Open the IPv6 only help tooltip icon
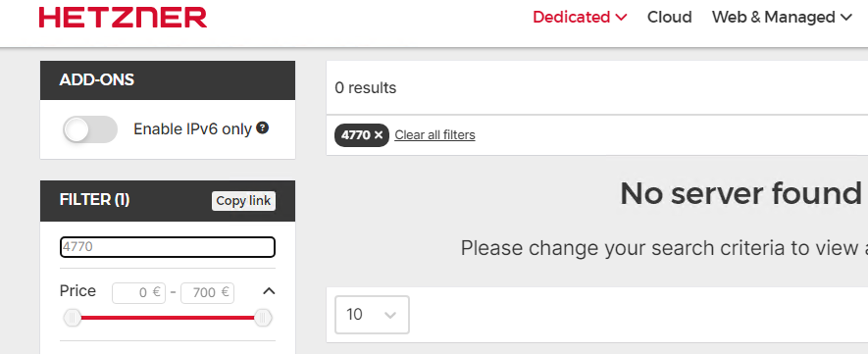 (263, 128)
